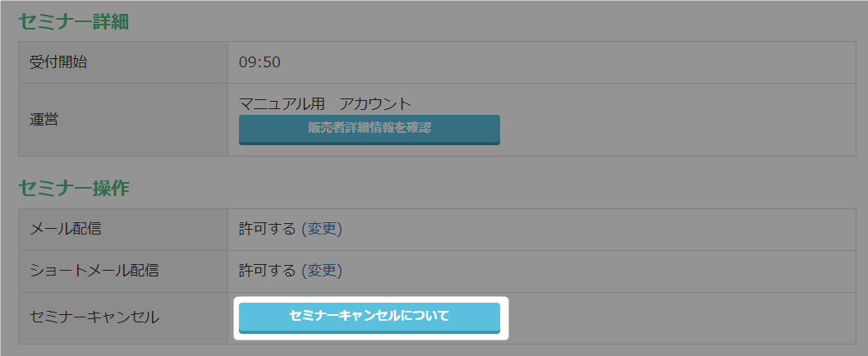Click 許可する text in ショートメール配信 row
The image size is (868, 356).
pos(267,271)
